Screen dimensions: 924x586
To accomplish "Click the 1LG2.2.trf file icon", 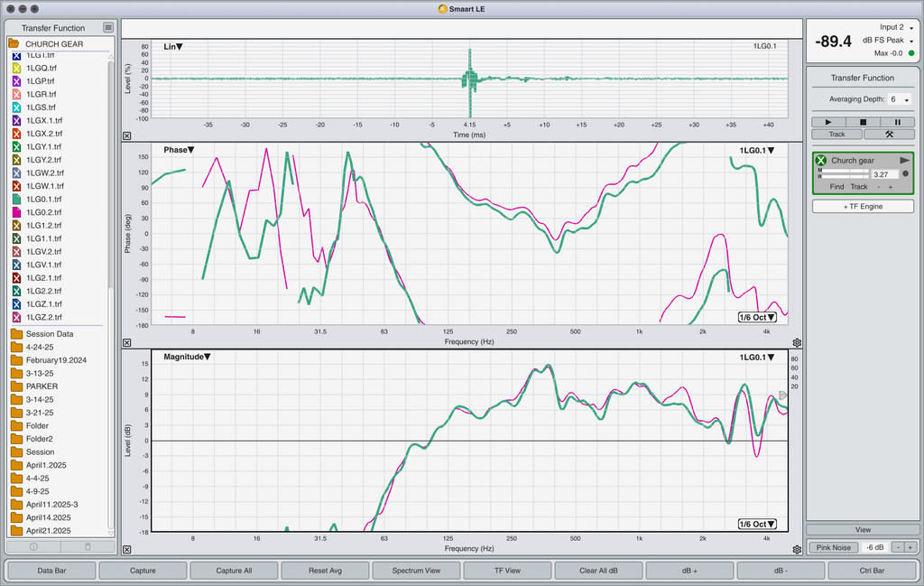I will pos(16,292).
